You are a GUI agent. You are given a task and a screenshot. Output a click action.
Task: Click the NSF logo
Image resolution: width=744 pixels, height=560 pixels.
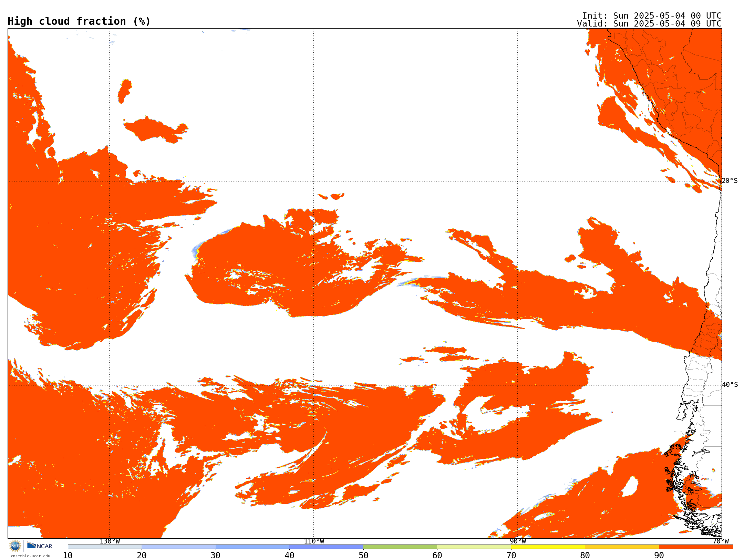pyautogui.click(x=15, y=546)
